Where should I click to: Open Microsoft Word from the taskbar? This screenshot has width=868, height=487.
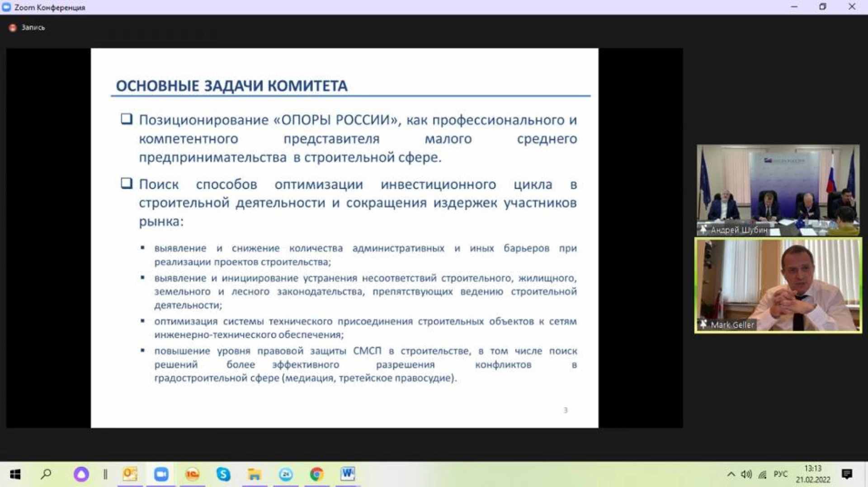pos(347,474)
